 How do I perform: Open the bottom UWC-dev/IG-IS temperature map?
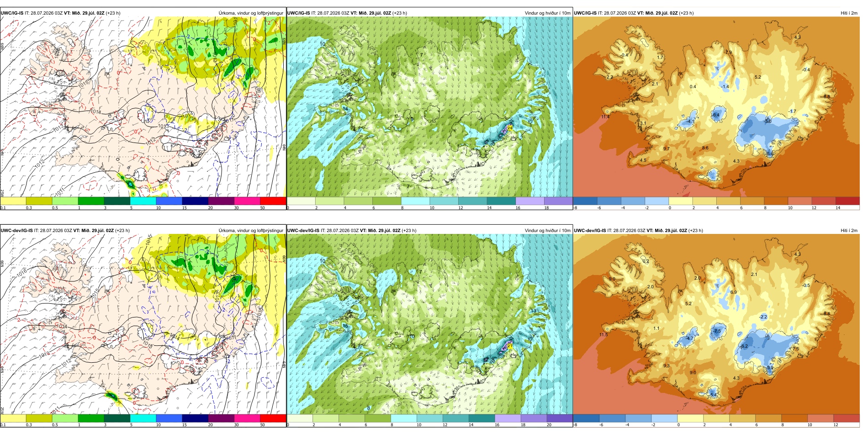(x=716, y=326)
